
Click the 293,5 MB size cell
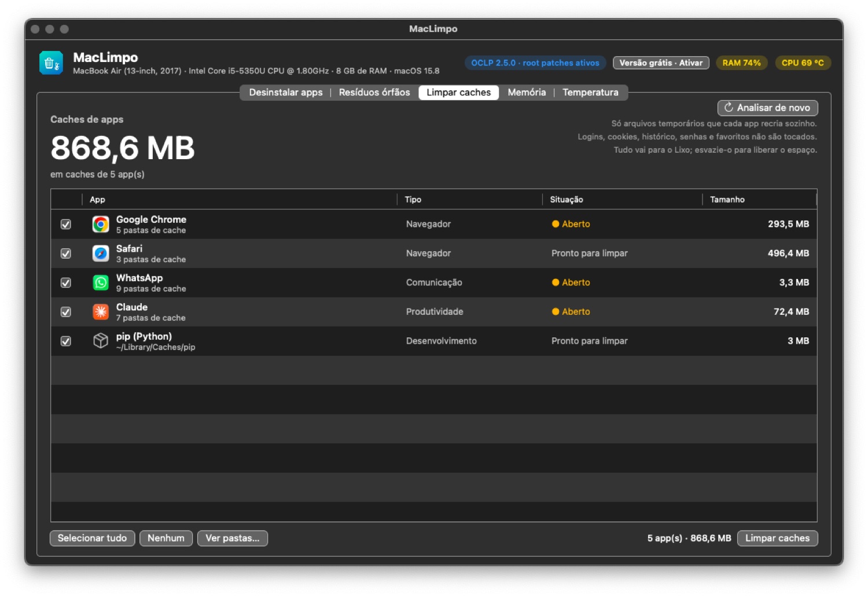pyautogui.click(x=788, y=225)
